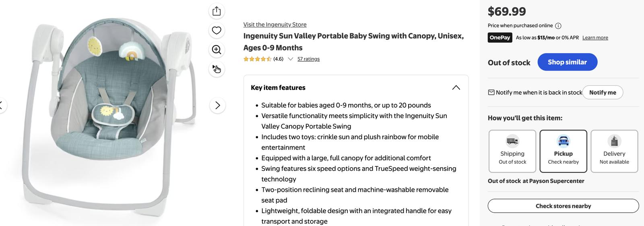Open price info circle icon

(558, 26)
